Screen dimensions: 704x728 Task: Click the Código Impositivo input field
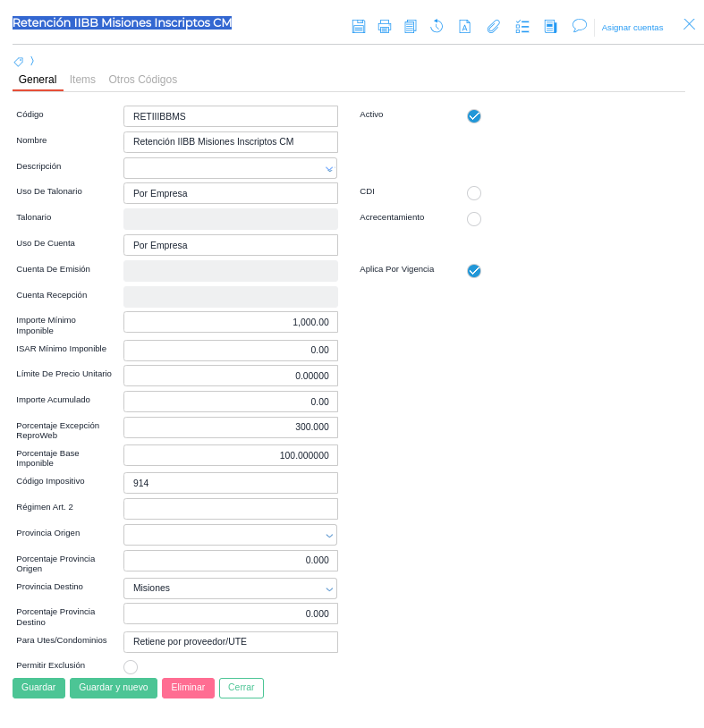pos(231,483)
